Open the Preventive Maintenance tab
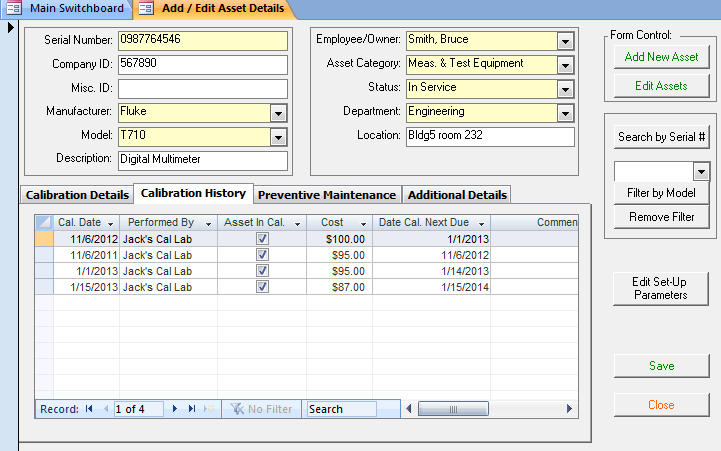The image size is (721, 451). coord(327,195)
